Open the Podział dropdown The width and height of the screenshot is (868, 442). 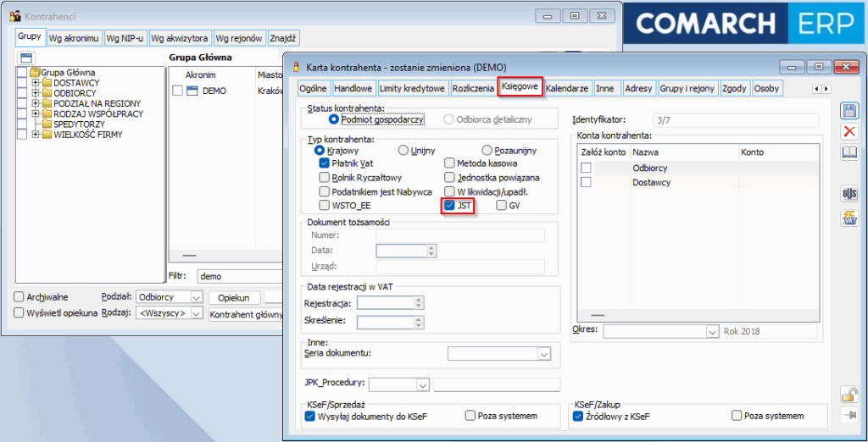pos(196,297)
